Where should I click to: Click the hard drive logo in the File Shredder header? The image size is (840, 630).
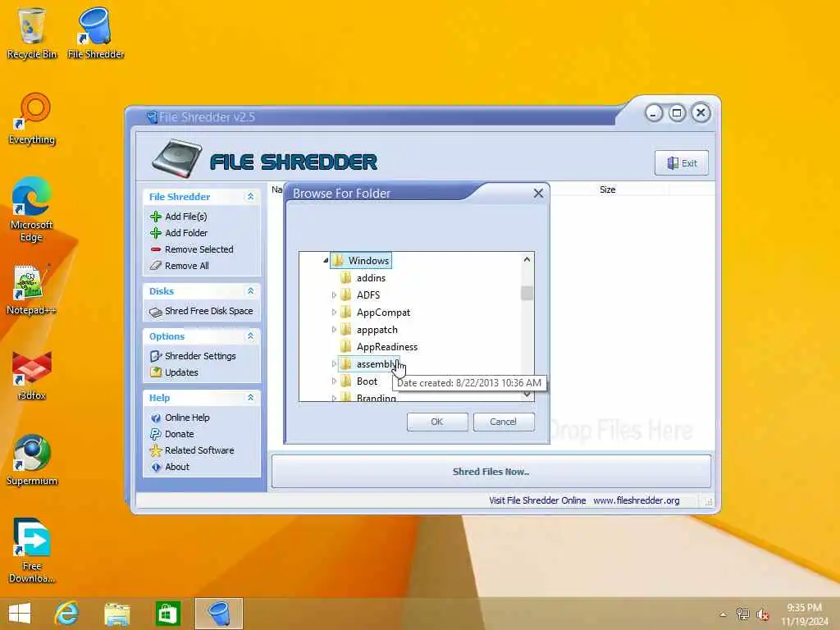(177, 159)
